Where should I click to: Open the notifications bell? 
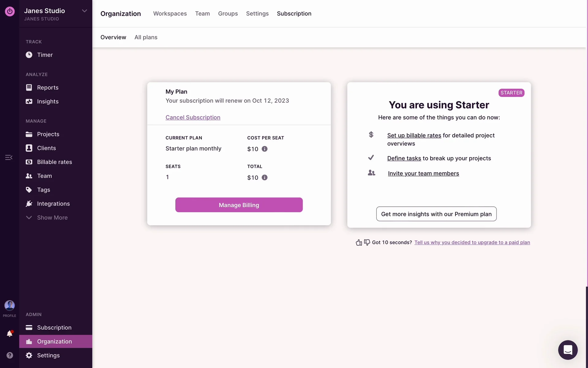click(x=9, y=334)
